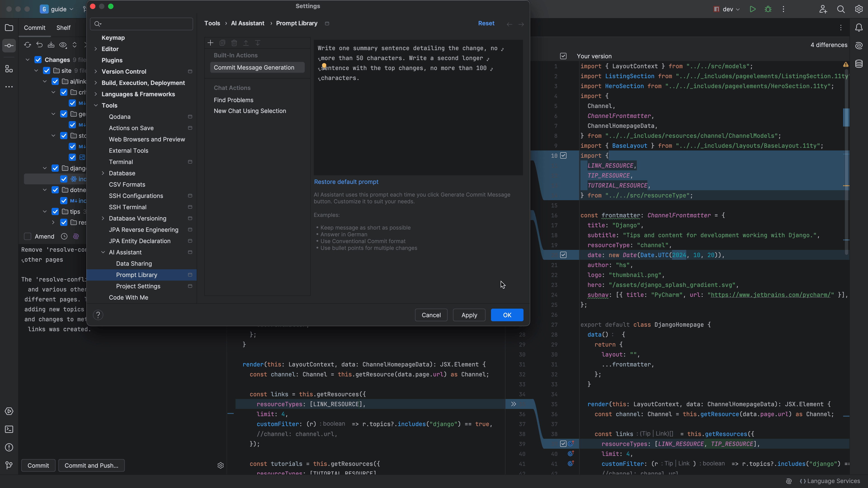Select Find Problems chat action

coord(233,100)
